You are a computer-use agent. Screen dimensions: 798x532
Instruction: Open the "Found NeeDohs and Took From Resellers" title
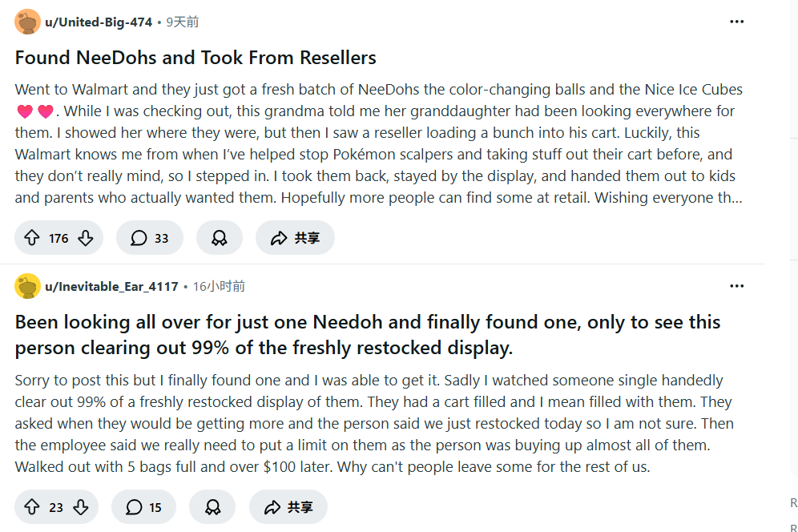(195, 58)
